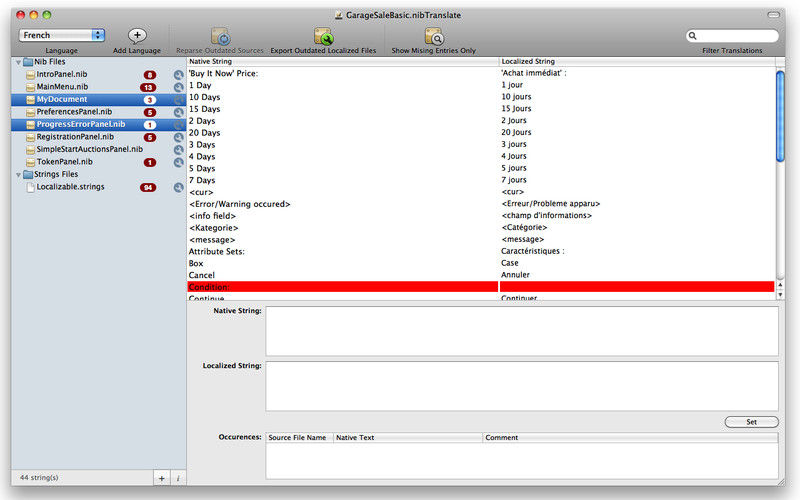The height and width of the screenshot is (500, 800).
Task: Sort by Native String column header
Action: (x=343, y=61)
